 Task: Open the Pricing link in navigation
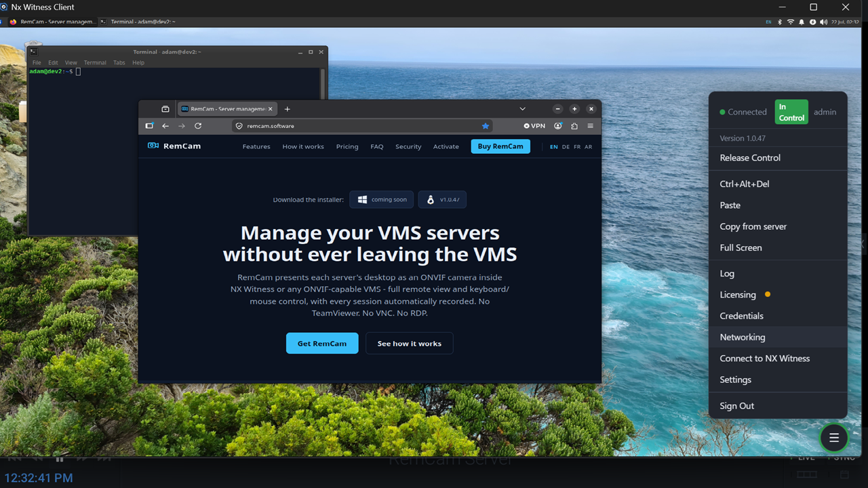coord(347,146)
